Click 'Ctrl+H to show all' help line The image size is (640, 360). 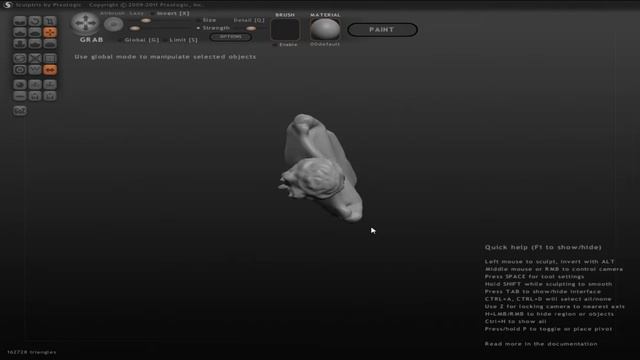(516, 322)
